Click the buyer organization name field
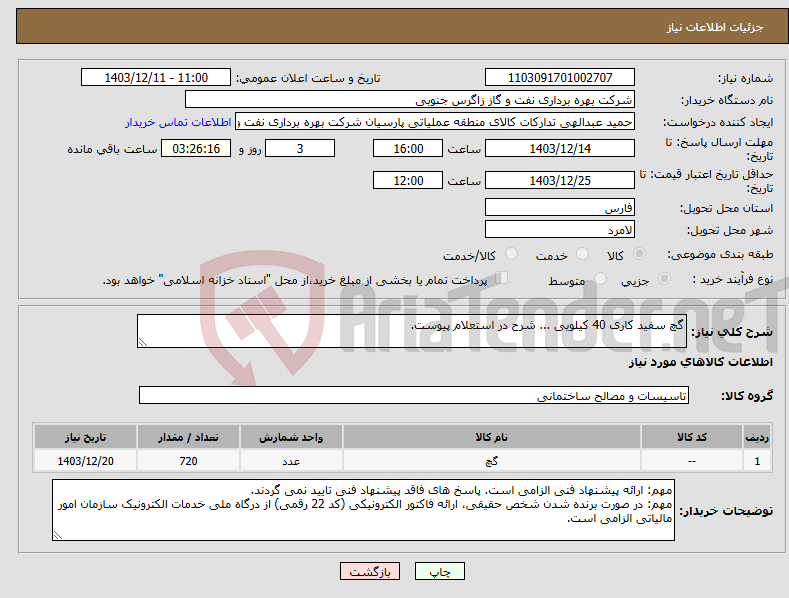 pos(410,100)
